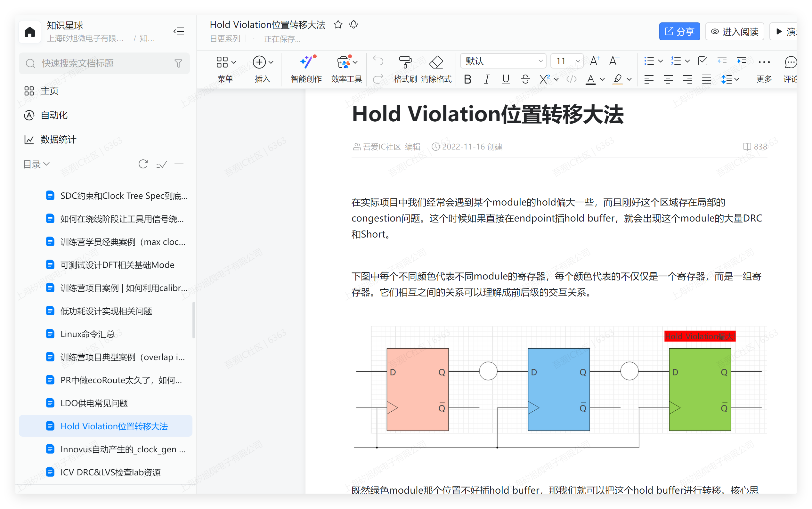The image size is (812, 509).
Task: Star this document as favorite
Action: 338,25
